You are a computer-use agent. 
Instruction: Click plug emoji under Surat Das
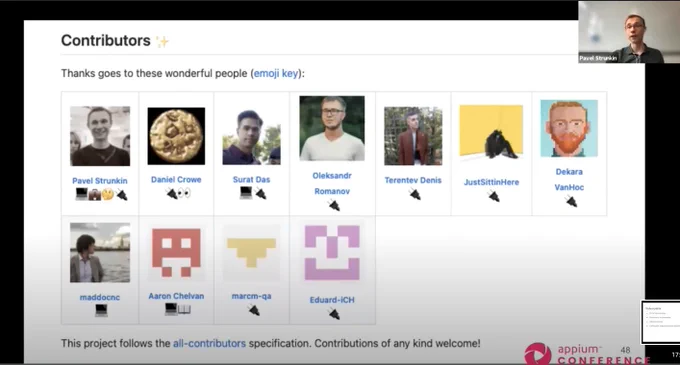point(261,193)
